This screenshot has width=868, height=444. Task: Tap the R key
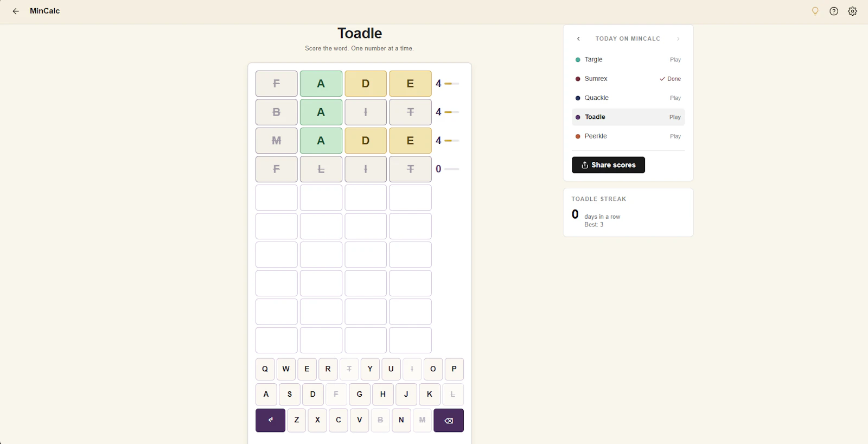(x=328, y=369)
